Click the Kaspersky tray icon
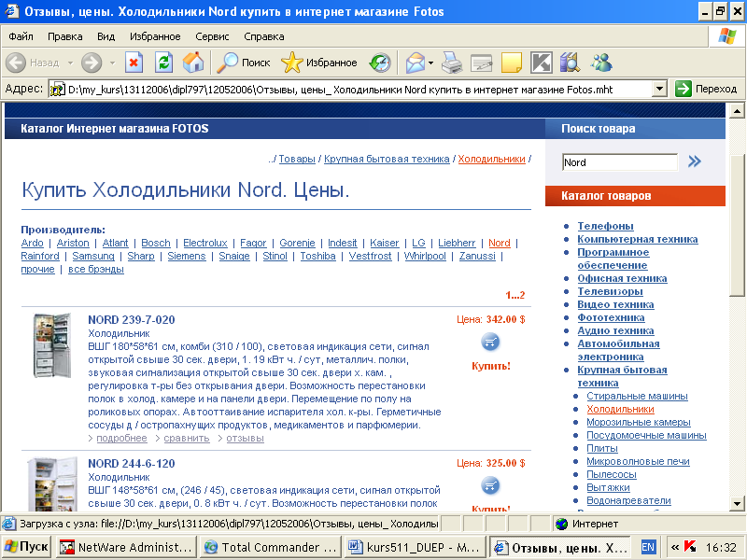The width and height of the screenshot is (747, 560). (x=690, y=547)
